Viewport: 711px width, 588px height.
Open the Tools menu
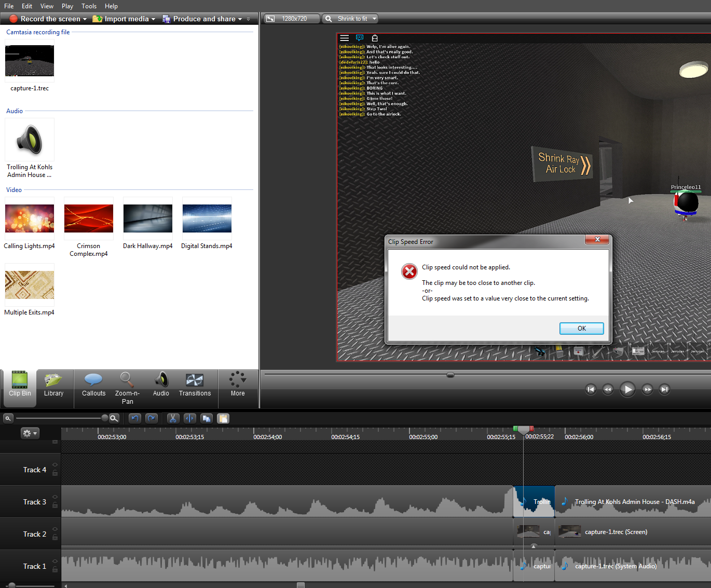tap(89, 6)
